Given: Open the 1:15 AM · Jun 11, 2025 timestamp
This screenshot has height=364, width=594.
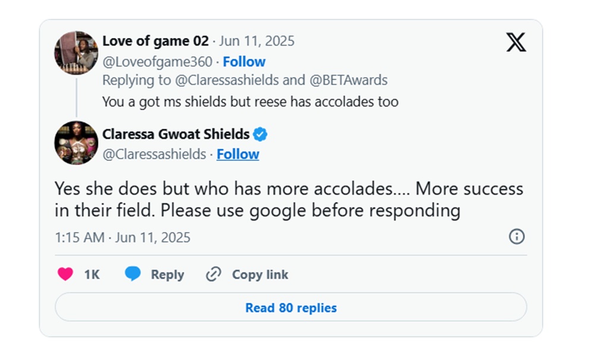Looking at the screenshot, I should tap(122, 238).
